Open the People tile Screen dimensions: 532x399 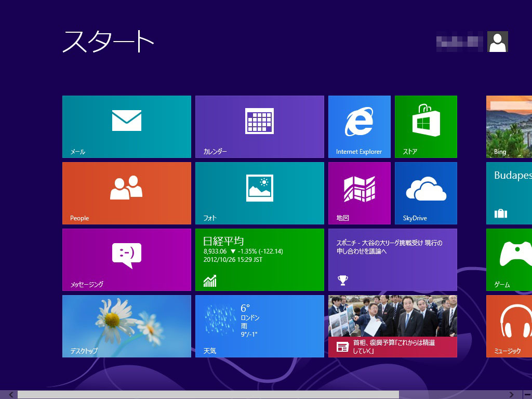127,193
